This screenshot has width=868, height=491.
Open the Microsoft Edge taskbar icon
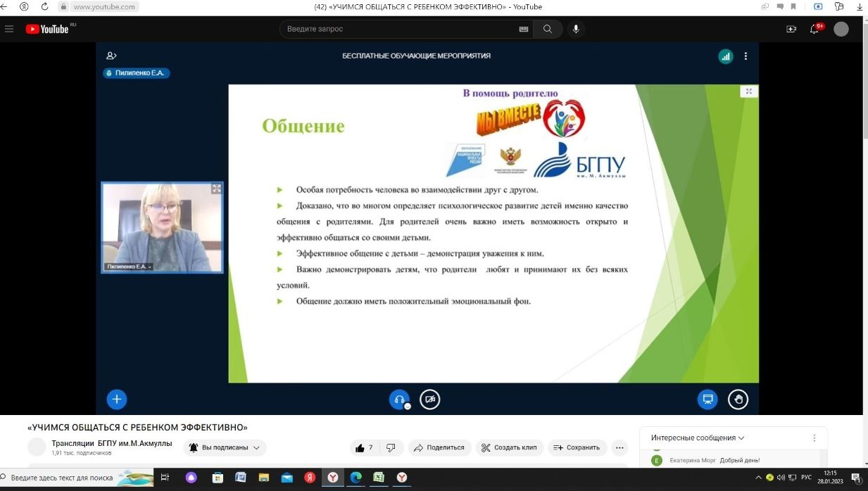click(356, 478)
